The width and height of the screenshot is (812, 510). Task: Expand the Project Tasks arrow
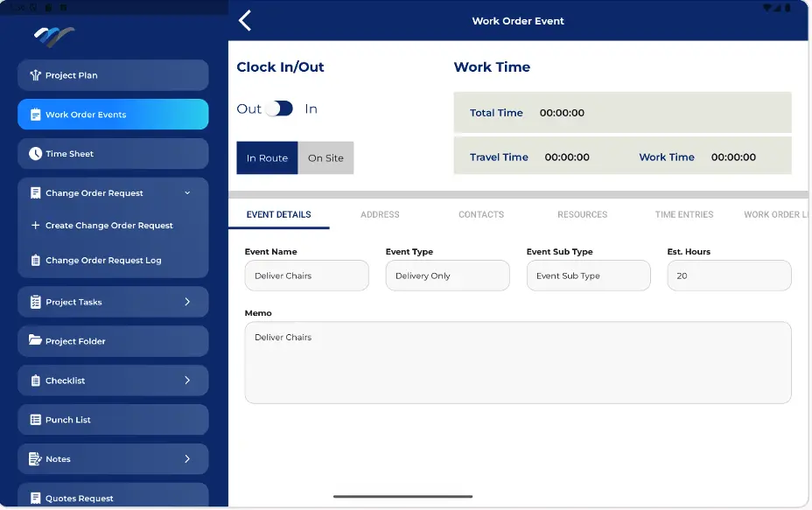pos(187,302)
